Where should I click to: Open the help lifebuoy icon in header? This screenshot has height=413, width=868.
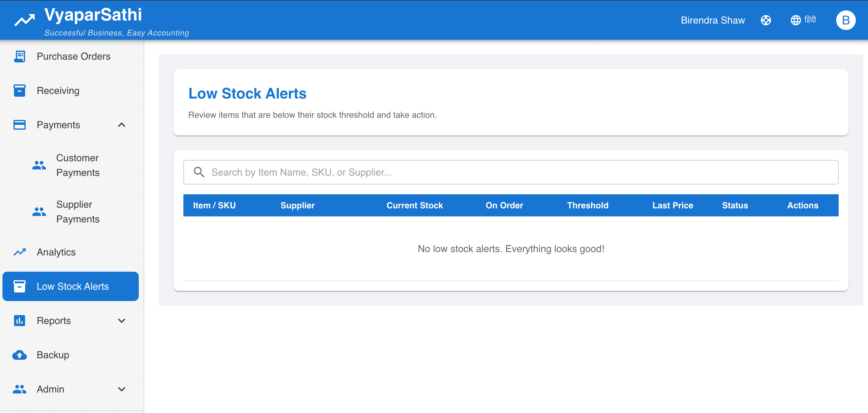(x=766, y=20)
